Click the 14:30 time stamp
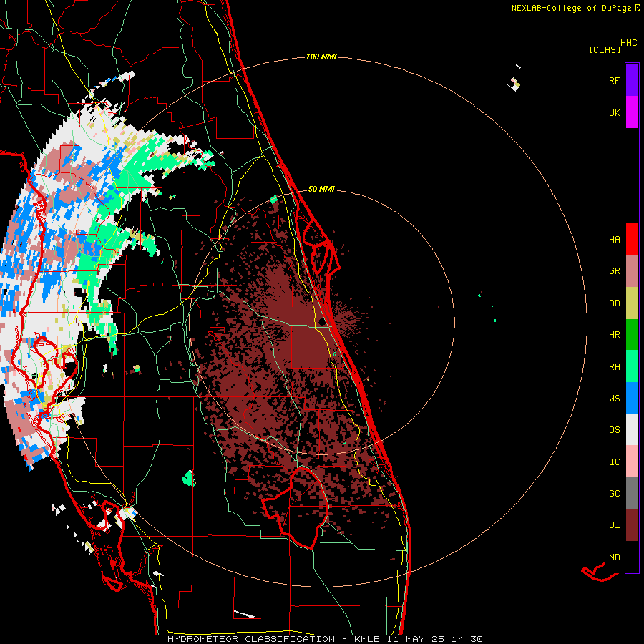This screenshot has height=644, width=644. click(466, 639)
